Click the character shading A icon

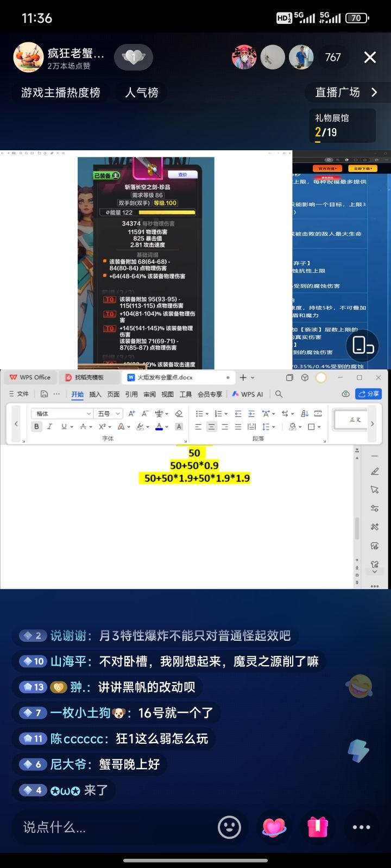tap(179, 427)
